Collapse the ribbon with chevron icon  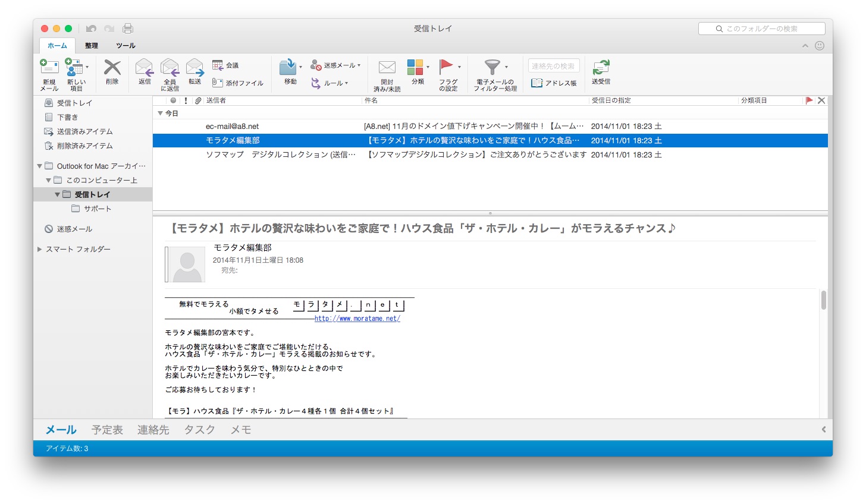pos(805,46)
